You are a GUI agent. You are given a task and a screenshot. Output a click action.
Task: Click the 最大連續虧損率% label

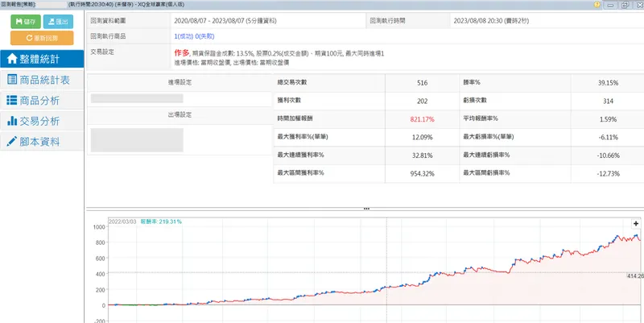[486, 155]
